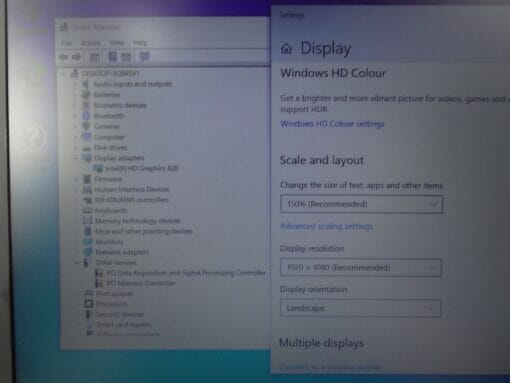Image resolution: width=510 pixels, height=383 pixels.
Task: Open the Landscape orientation dropdown
Action: (x=360, y=308)
